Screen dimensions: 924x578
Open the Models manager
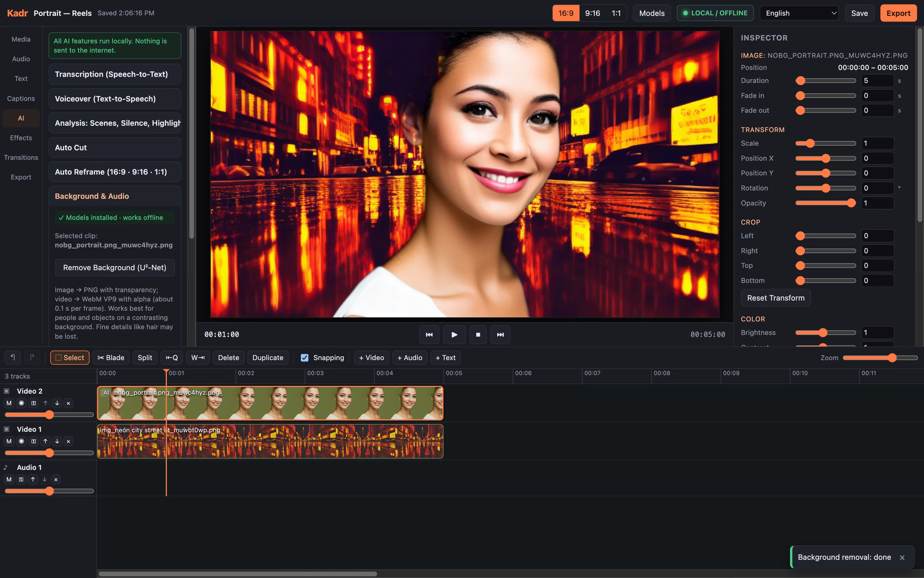point(652,13)
